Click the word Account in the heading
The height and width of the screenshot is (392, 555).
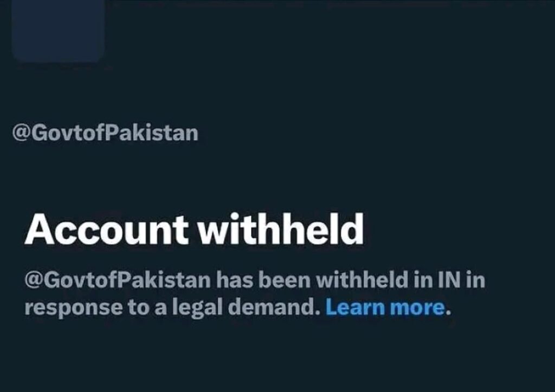point(106,230)
